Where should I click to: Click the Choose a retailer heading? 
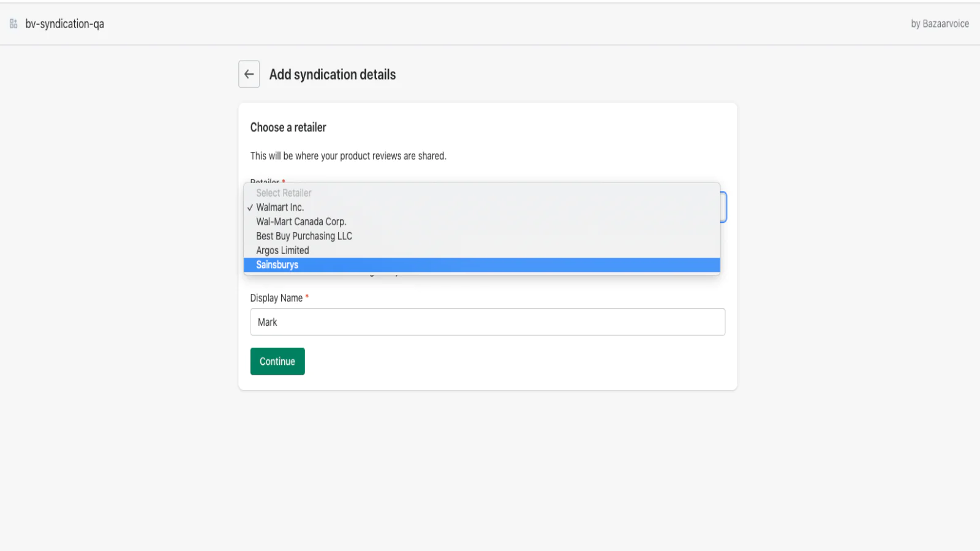[x=288, y=127]
